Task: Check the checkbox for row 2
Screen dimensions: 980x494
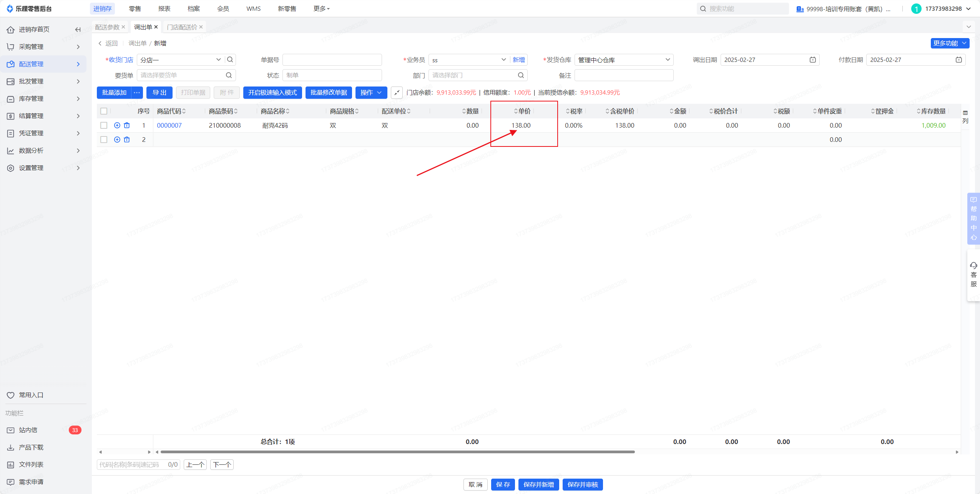Action: point(104,140)
